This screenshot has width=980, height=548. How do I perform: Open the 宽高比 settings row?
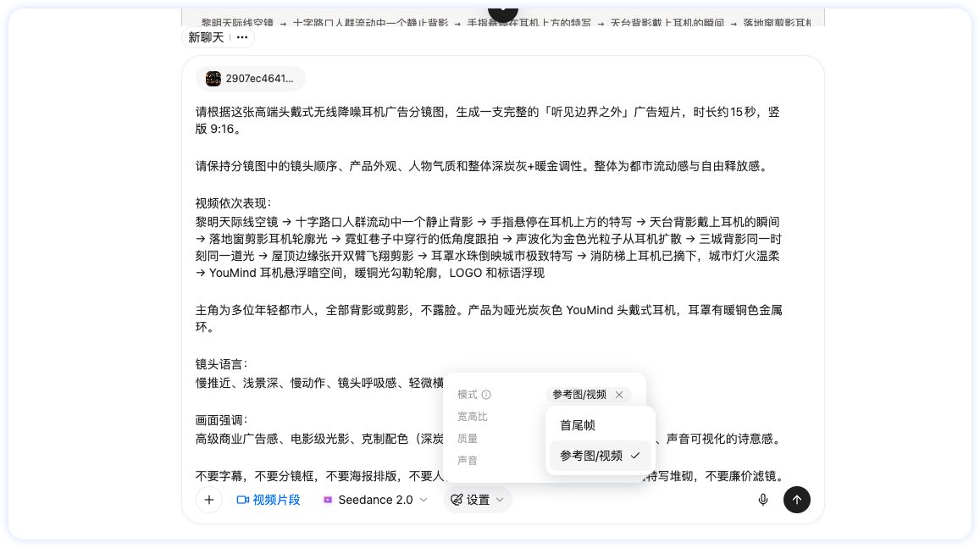tap(473, 417)
